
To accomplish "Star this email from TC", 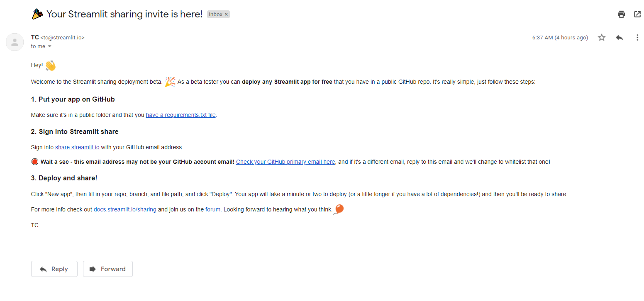I will click(602, 38).
